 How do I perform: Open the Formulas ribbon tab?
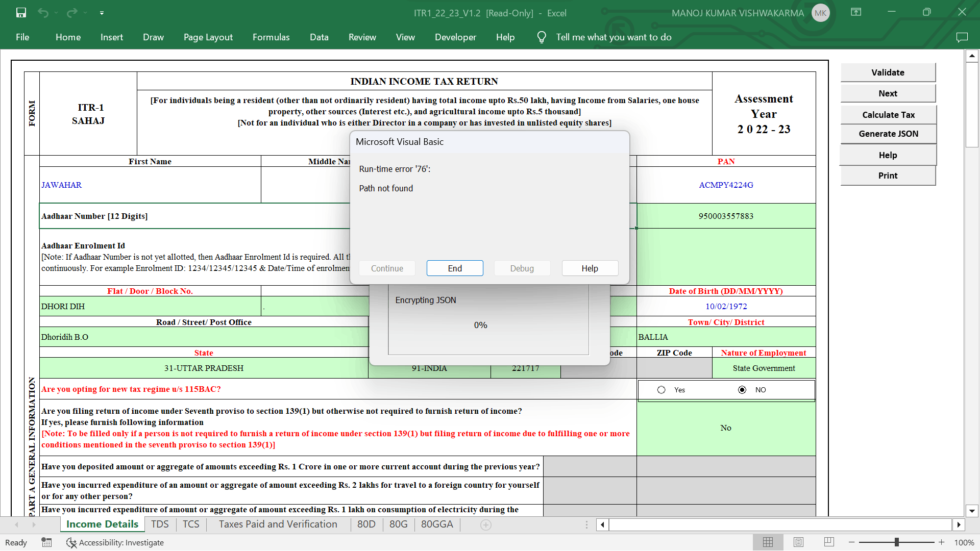(271, 37)
